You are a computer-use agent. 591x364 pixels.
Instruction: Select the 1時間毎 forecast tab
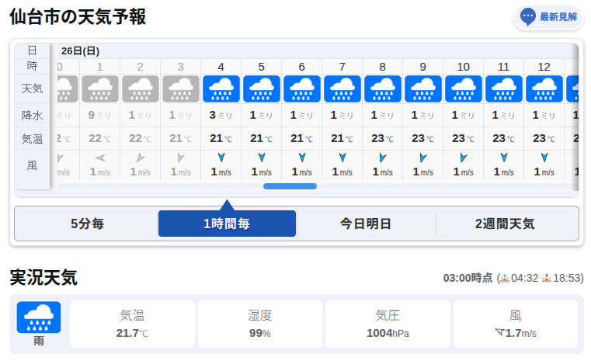pos(227,224)
